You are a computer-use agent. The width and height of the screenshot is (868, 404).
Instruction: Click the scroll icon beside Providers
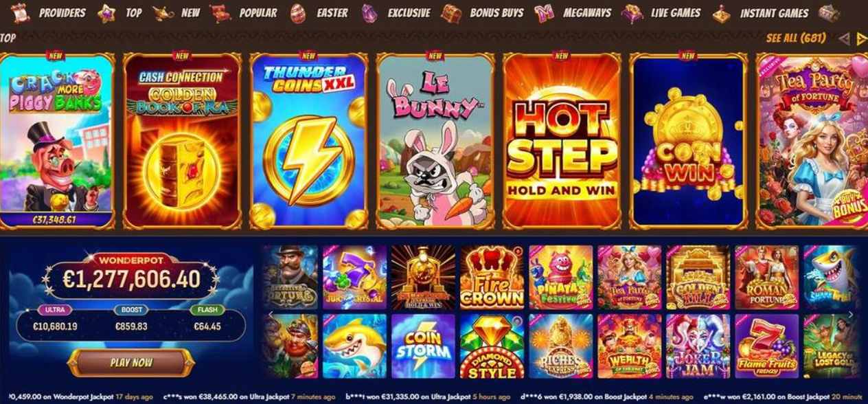(21, 13)
